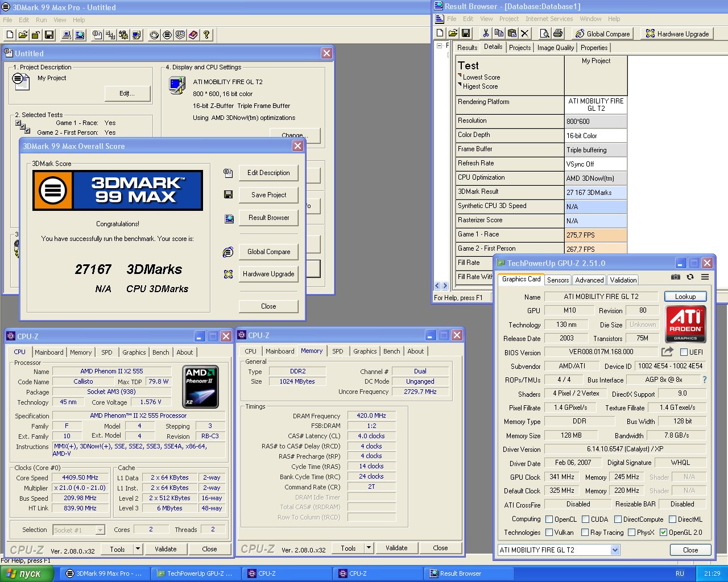Switch to TechPowerUp GPU-Z taskbar button
The height and width of the screenshot is (582, 728).
pyautogui.click(x=195, y=573)
